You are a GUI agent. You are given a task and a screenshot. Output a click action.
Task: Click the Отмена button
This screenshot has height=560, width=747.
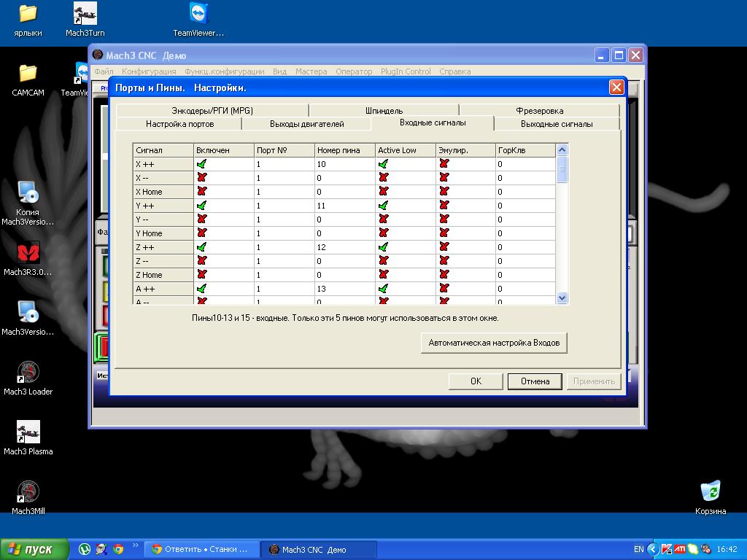click(535, 381)
